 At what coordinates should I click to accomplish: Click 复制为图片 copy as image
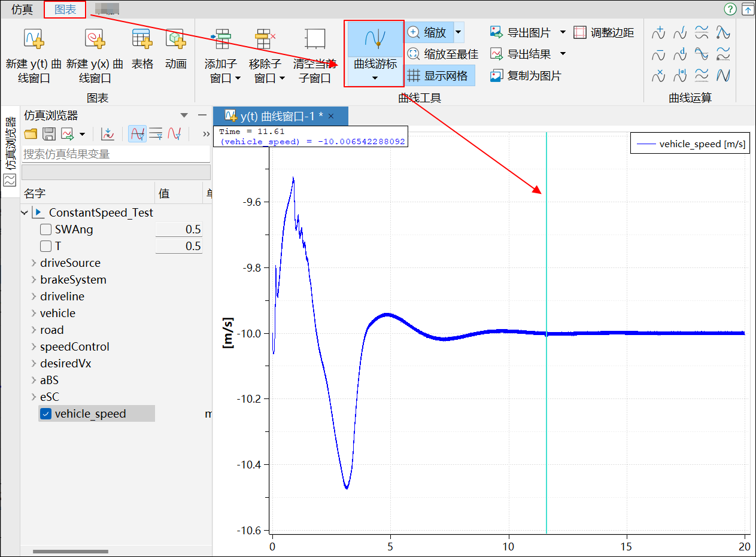(x=526, y=76)
